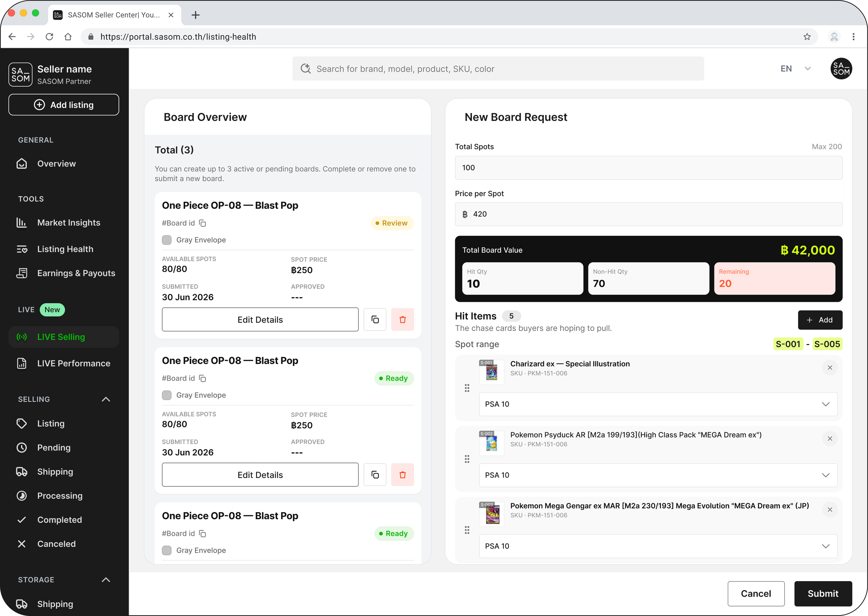The height and width of the screenshot is (616, 868).
Task: Delete the Review board with the trash icon
Action: coord(403,319)
